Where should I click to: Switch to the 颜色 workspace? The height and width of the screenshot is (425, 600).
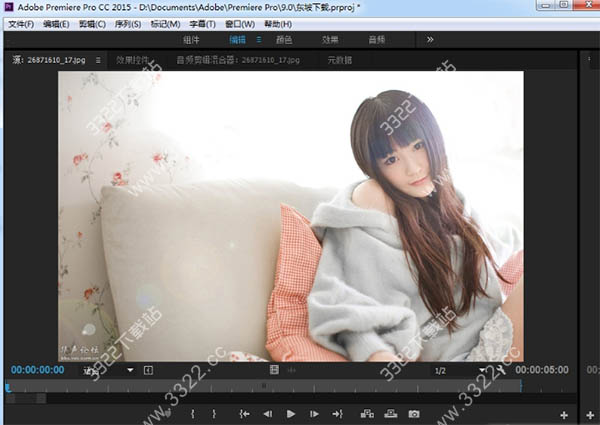pos(284,40)
